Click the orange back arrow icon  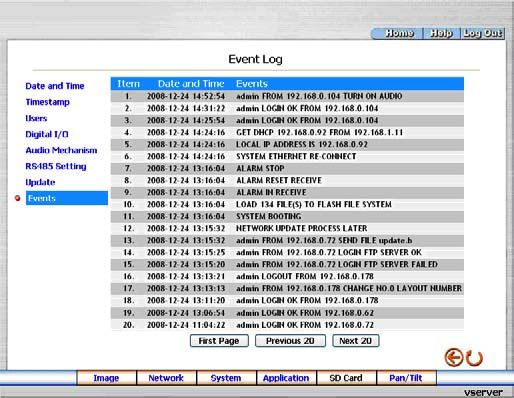454,357
